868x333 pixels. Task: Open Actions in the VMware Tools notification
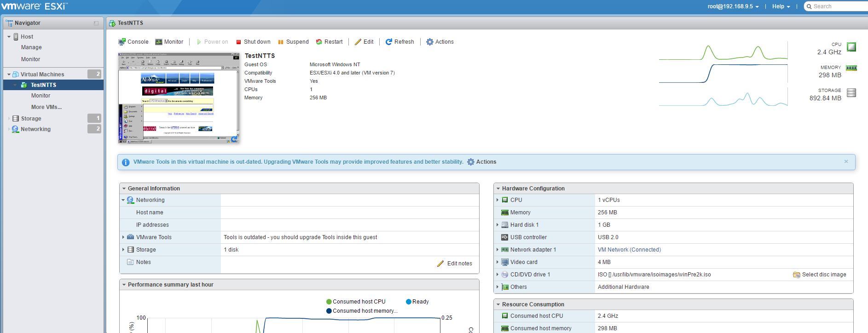[x=482, y=162]
